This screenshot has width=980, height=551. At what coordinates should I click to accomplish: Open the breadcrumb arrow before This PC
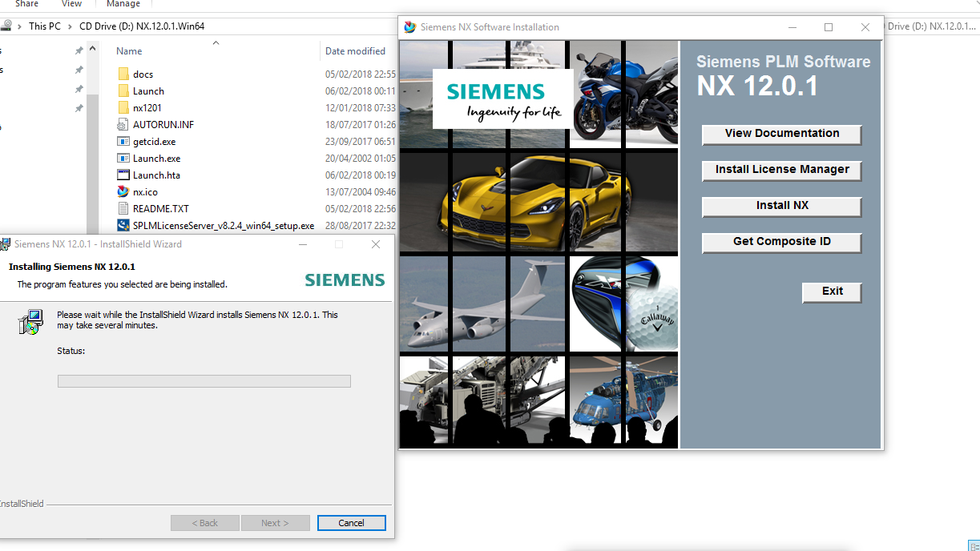click(19, 25)
